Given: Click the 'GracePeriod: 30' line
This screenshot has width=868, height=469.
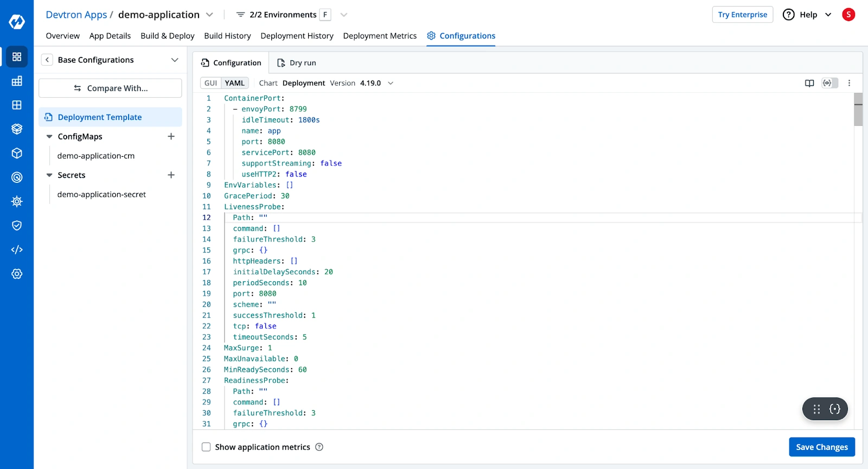Looking at the screenshot, I should 257,196.
